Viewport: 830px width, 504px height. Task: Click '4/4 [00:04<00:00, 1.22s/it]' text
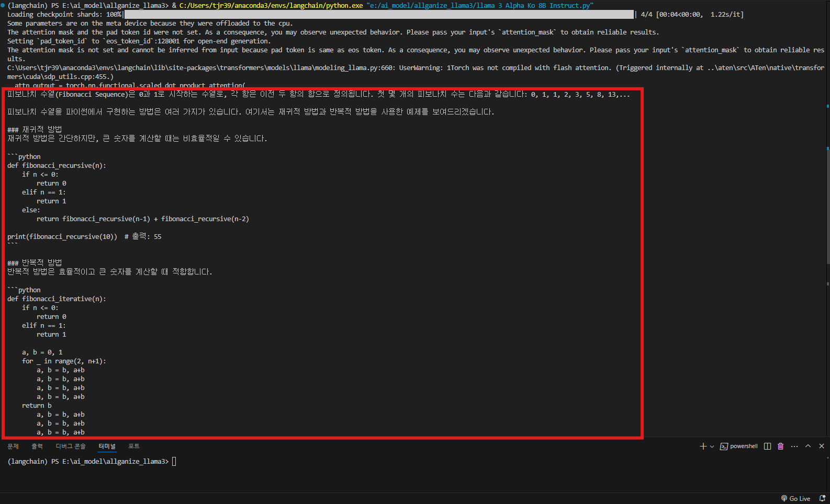(x=692, y=14)
